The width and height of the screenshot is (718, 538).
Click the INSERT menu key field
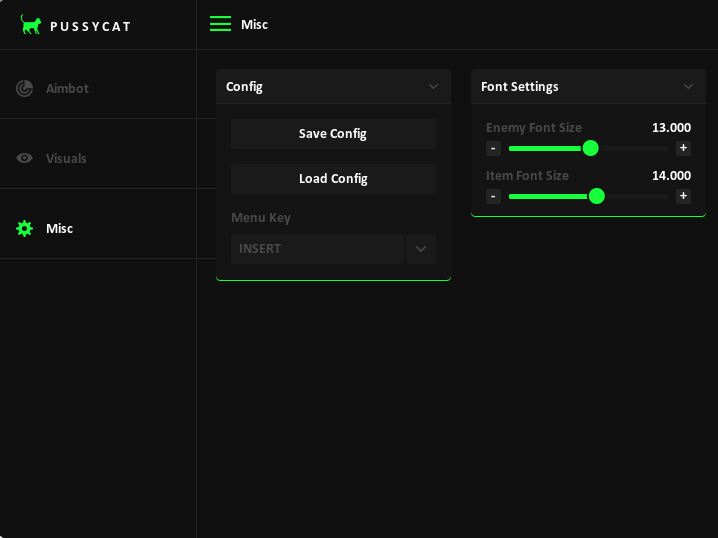[x=317, y=249]
